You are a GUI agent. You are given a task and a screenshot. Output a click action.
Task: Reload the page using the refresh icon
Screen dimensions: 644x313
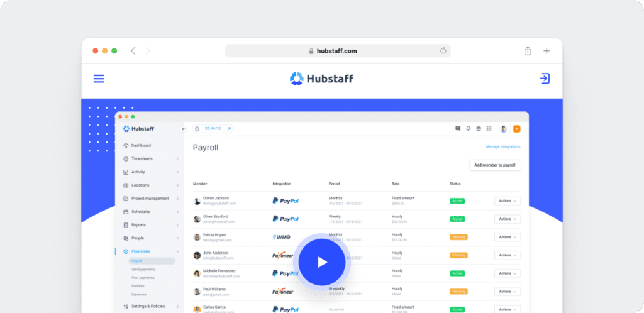[x=443, y=51]
